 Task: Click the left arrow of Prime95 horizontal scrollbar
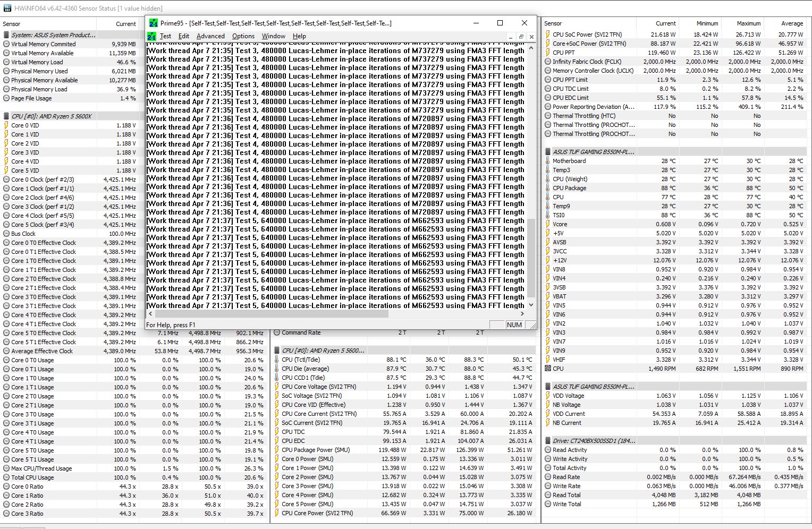tap(150, 314)
